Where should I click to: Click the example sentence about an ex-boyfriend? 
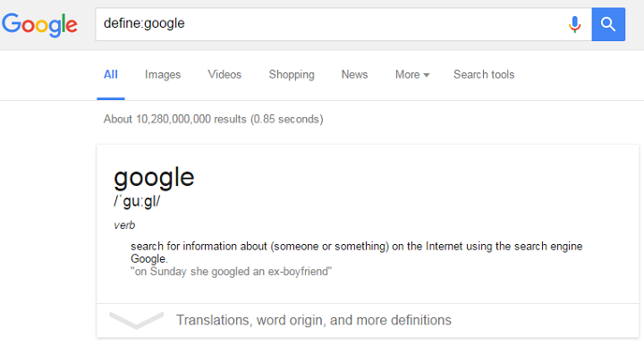[x=232, y=272]
